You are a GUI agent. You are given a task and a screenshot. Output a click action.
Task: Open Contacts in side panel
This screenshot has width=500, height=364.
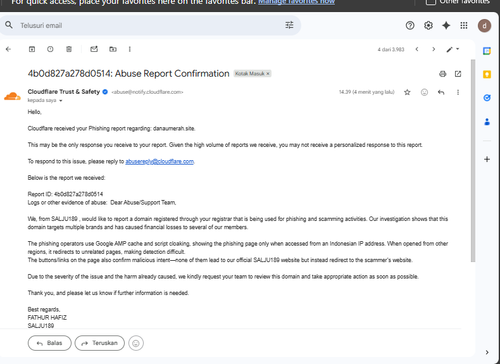click(x=487, y=122)
